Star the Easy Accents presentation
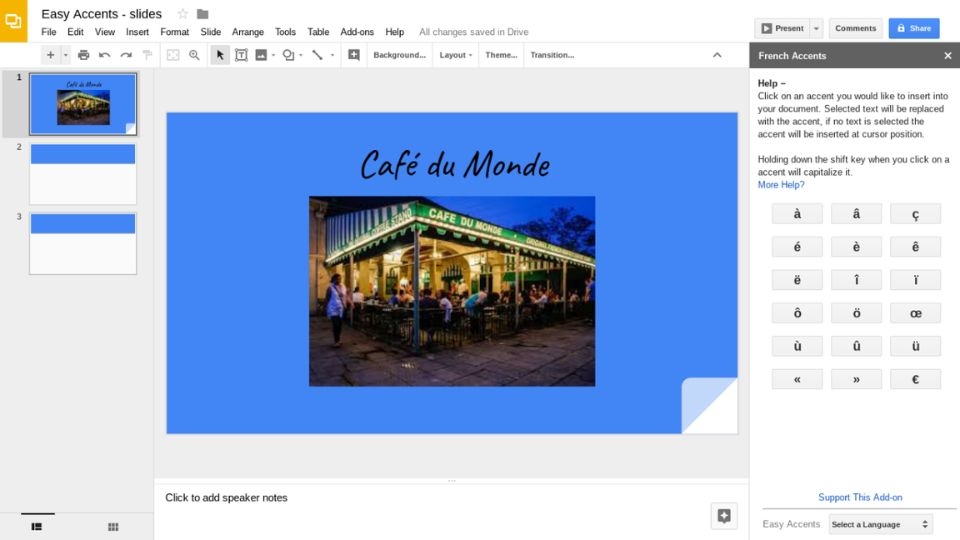The width and height of the screenshot is (960, 540). pyautogui.click(x=182, y=14)
